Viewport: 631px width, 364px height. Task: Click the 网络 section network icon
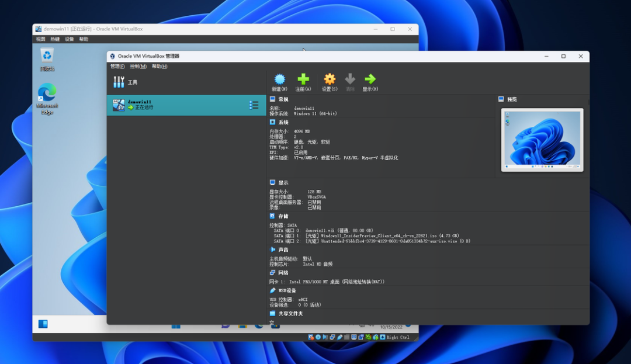point(272,273)
